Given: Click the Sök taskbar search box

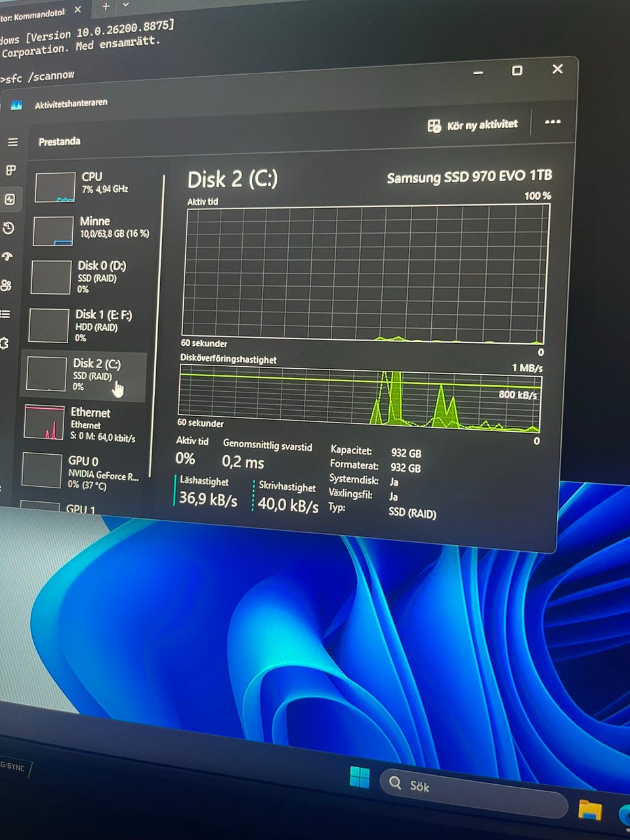Looking at the screenshot, I should click(x=474, y=793).
